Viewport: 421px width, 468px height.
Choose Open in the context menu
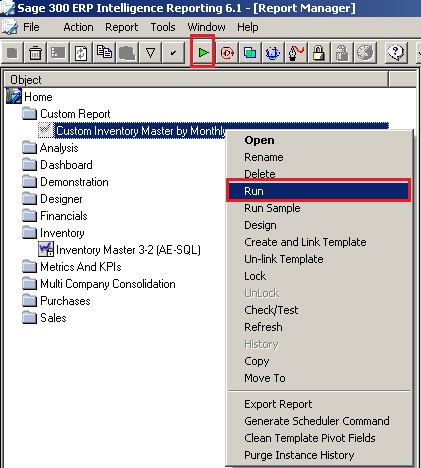point(318,140)
